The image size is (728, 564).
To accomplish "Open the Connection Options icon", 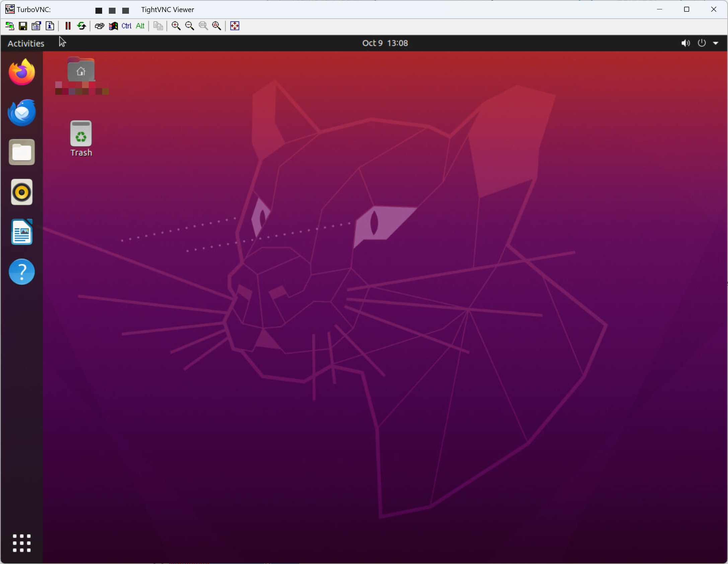I will (x=36, y=26).
